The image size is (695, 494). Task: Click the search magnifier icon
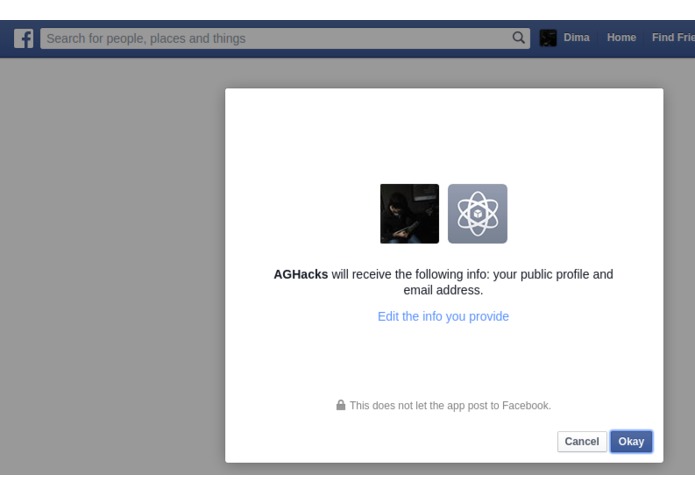pos(518,38)
